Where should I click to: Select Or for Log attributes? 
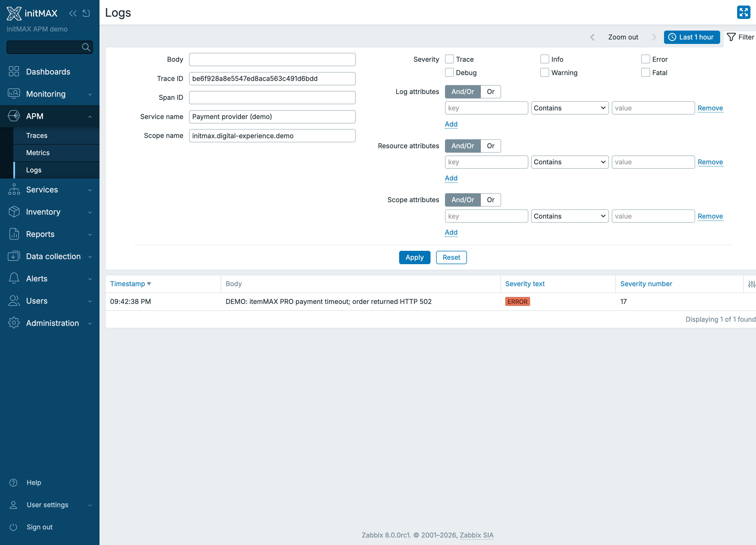tap(490, 92)
